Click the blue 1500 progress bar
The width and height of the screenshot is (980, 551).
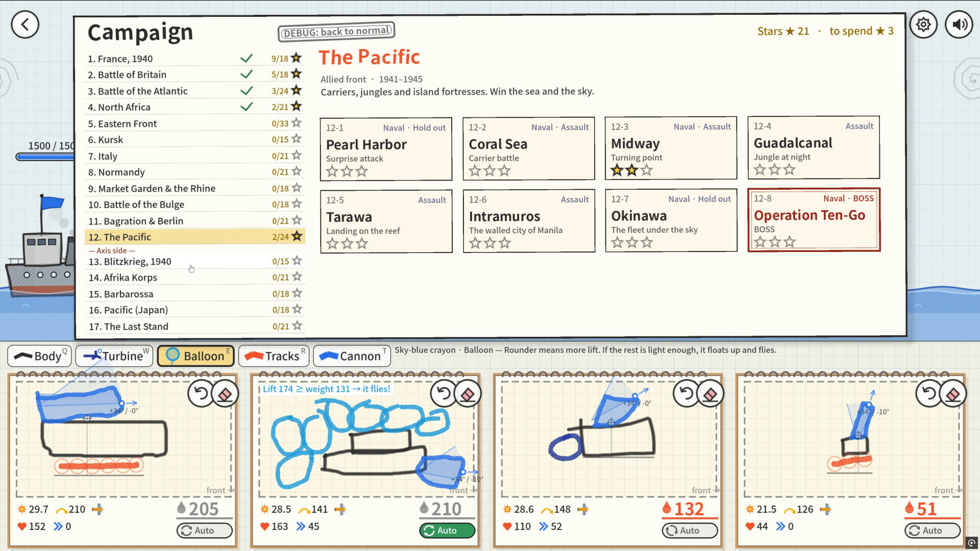click(45, 157)
